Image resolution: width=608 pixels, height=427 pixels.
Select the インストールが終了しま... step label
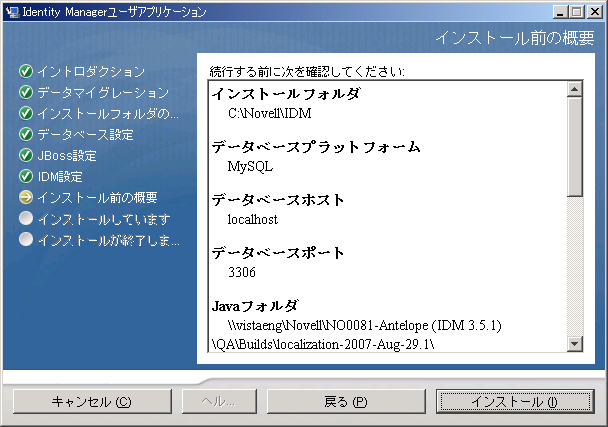point(108,240)
